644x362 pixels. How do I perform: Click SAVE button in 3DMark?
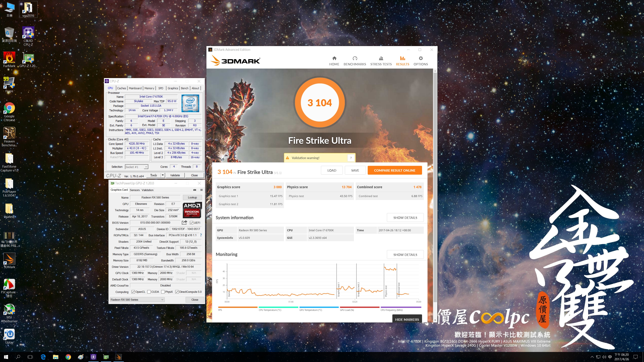click(x=355, y=170)
